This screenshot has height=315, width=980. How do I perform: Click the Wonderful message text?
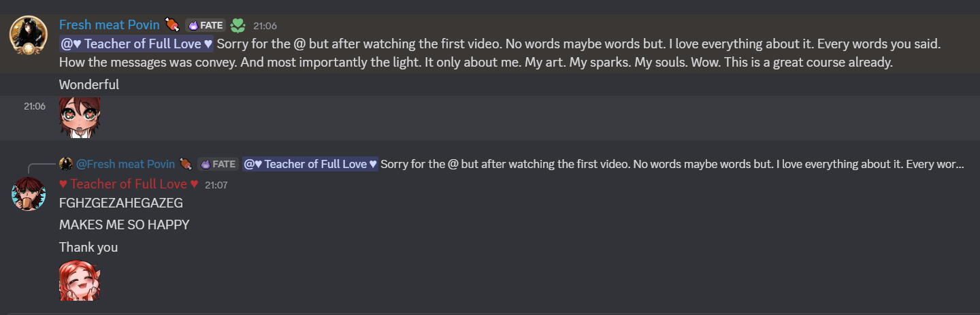89,84
